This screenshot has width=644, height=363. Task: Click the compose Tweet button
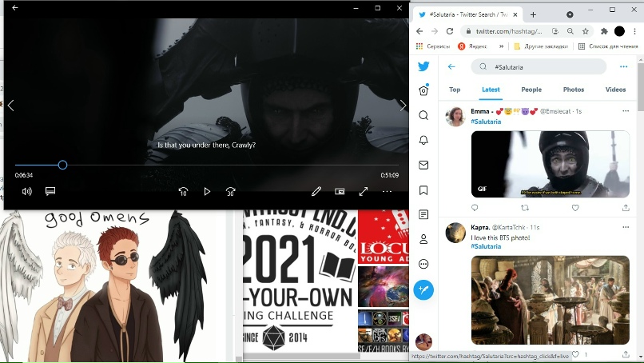(x=423, y=289)
